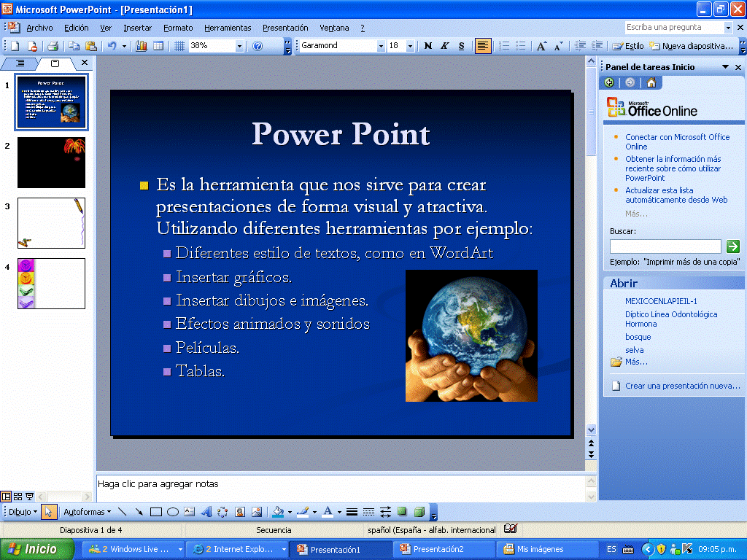Insert a diagram or organization chart
This screenshot has width=747, height=560.
(x=222, y=512)
